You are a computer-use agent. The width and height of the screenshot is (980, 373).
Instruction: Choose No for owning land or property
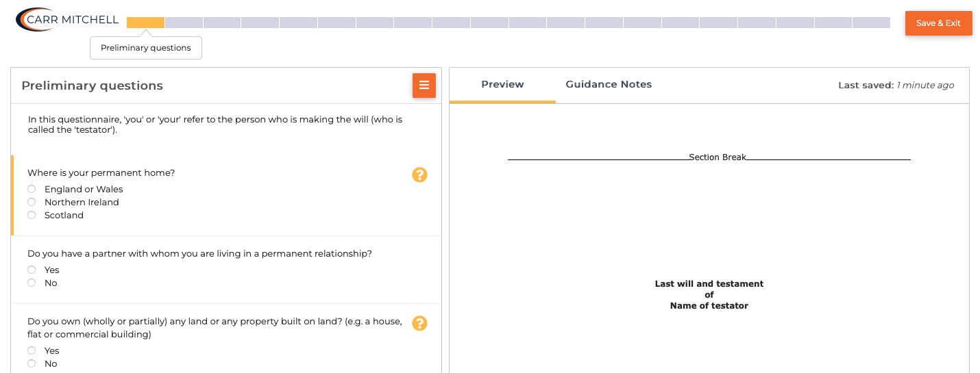pyautogui.click(x=32, y=363)
